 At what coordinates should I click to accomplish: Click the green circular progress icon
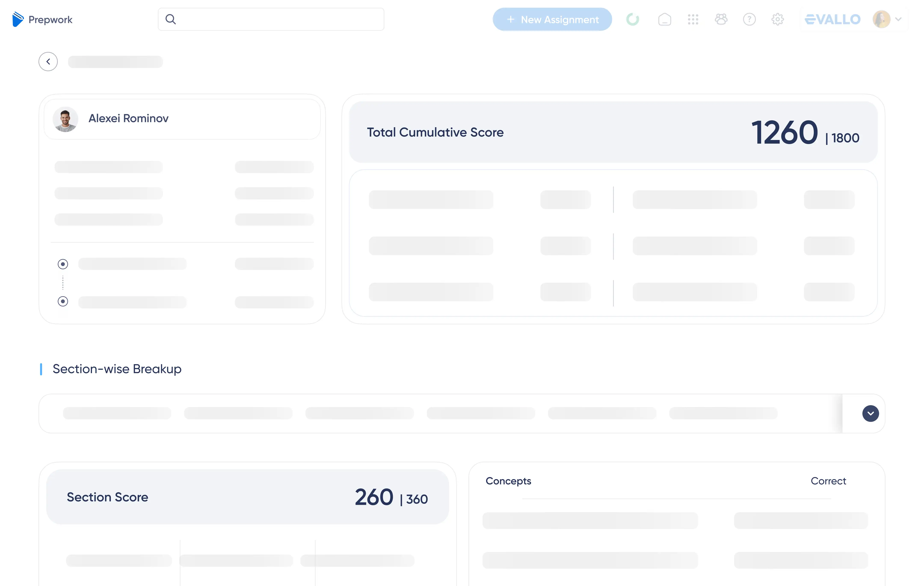[632, 19]
